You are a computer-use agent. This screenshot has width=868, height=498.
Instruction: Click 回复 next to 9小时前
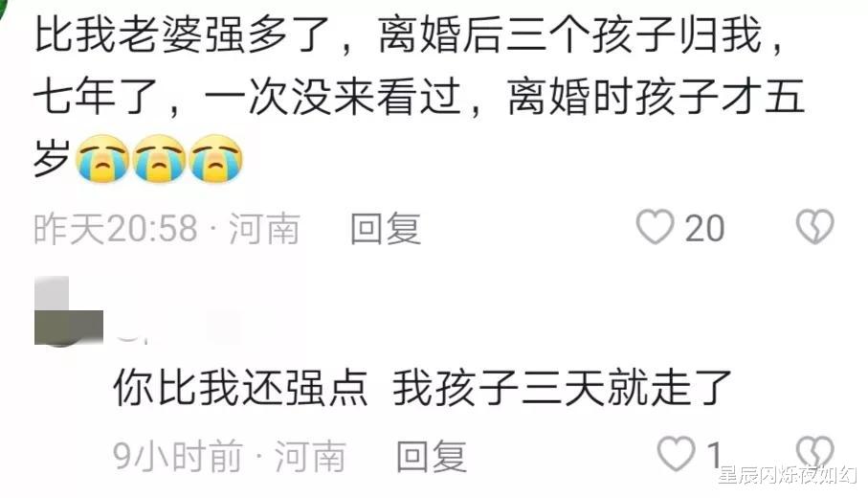click(x=432, y=457)
